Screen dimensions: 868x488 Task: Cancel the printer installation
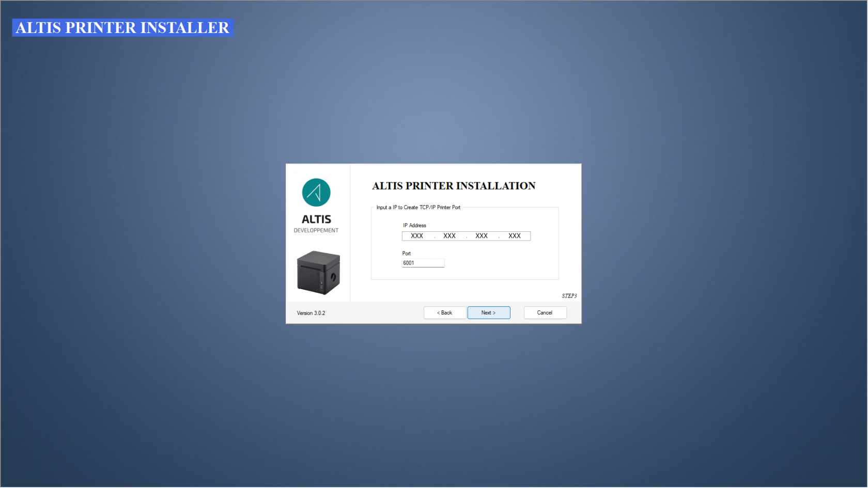pos(545,313)
